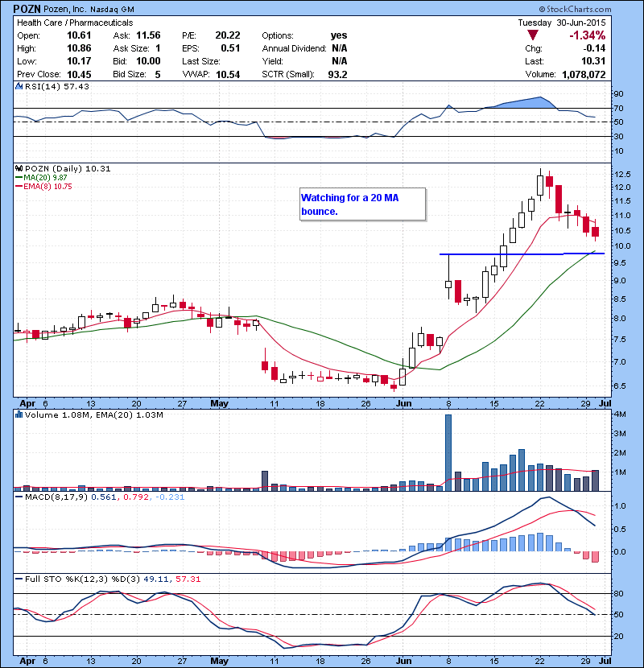The height and width of the screenshot is (668, 644).
Task: Select the stochastic %D value 57.31
Action: (188, 579)
